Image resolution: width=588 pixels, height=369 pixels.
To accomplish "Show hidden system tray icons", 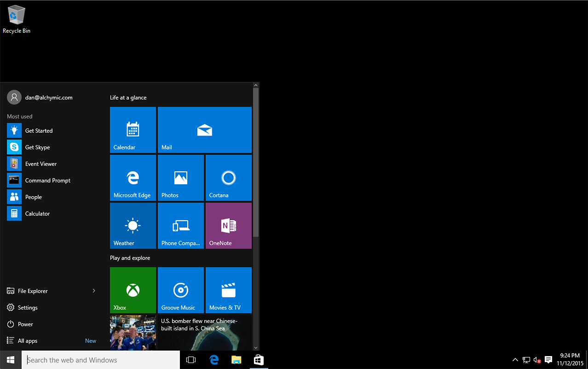I will point(515,360).
